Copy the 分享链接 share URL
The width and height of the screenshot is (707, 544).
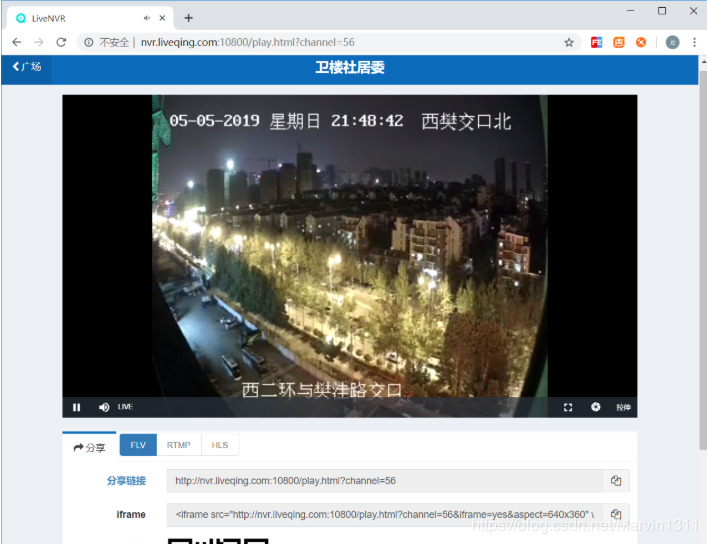[x=616, y=481]
